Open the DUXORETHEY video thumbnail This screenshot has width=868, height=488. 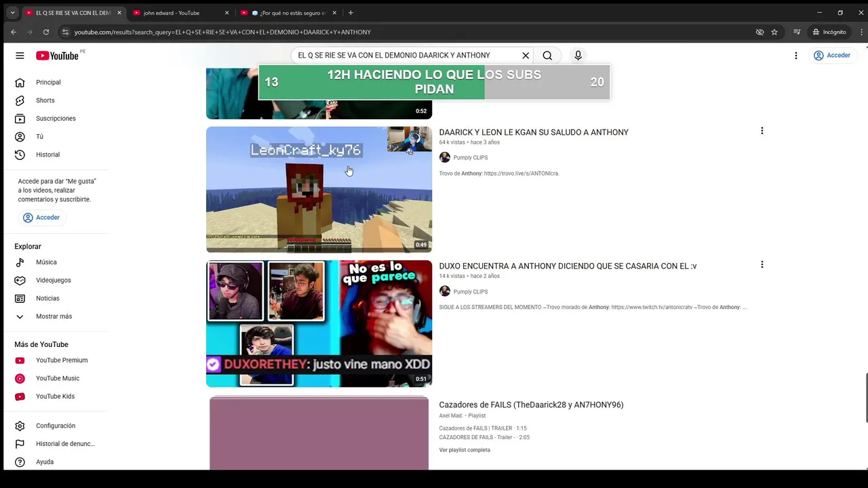[319, 323]
